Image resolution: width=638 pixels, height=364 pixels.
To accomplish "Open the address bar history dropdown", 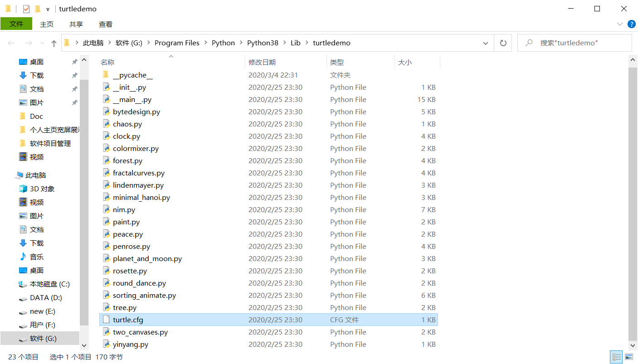I will click(x=486, y=43).
